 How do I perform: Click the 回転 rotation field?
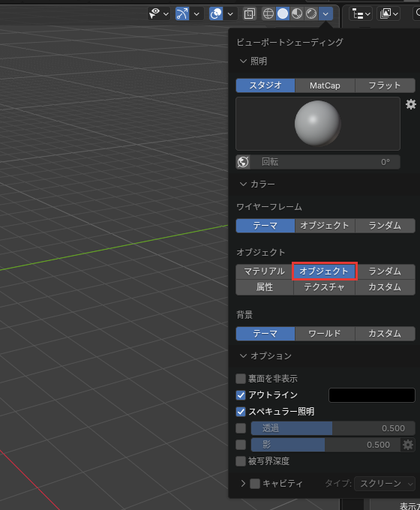pos(325,162)
